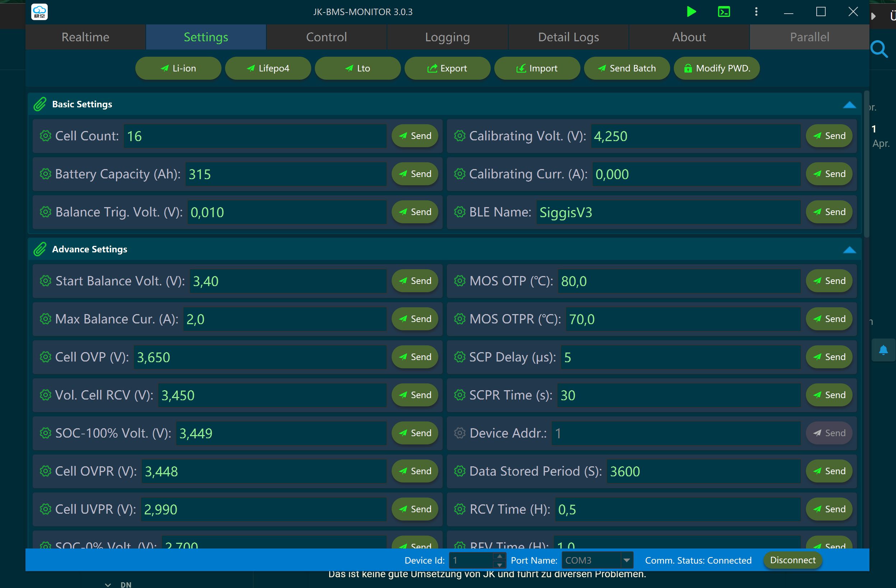Collapse the Basic Settings section
The height and width of the screenshot is (588, 896).
pyautogui.click(x=849, y=105)
